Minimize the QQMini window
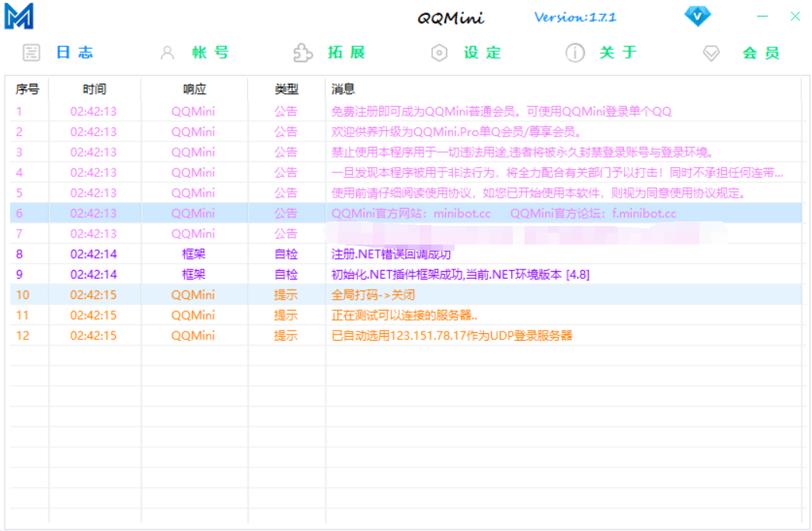 pos(762,16)
